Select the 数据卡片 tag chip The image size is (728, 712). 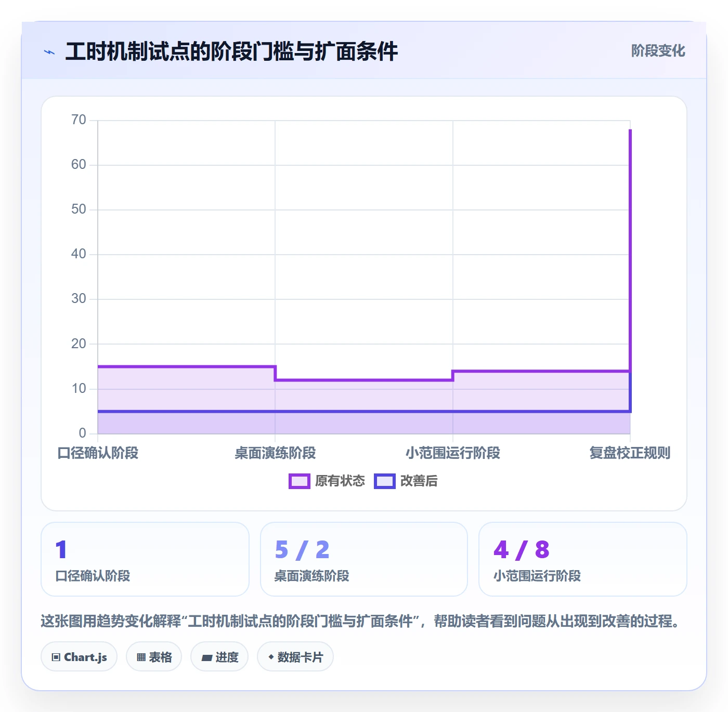(295, 657)
